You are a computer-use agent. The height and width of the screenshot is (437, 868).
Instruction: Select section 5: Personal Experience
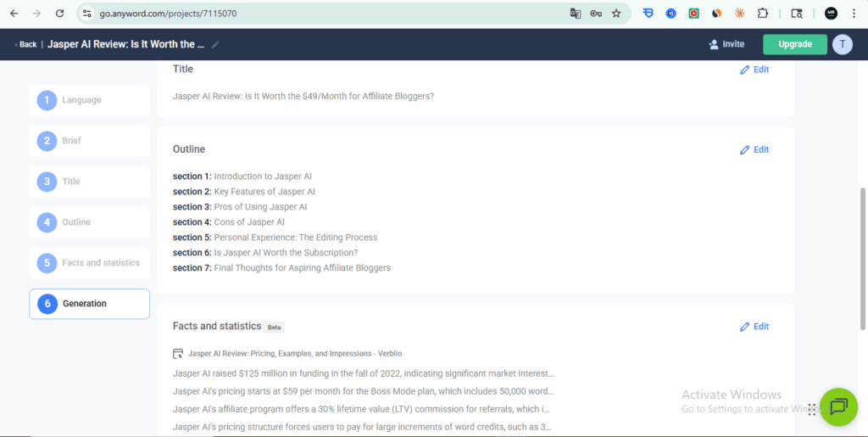(275, 237)
